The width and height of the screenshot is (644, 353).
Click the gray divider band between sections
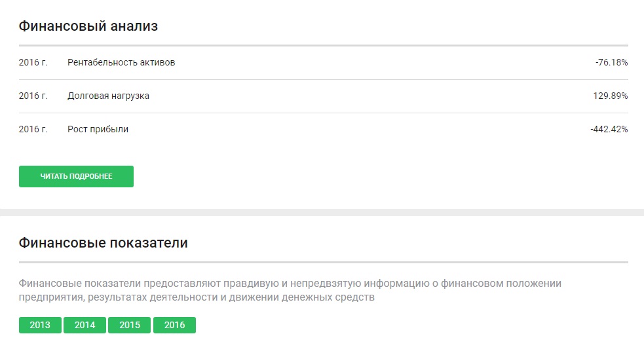pos(322,212)
